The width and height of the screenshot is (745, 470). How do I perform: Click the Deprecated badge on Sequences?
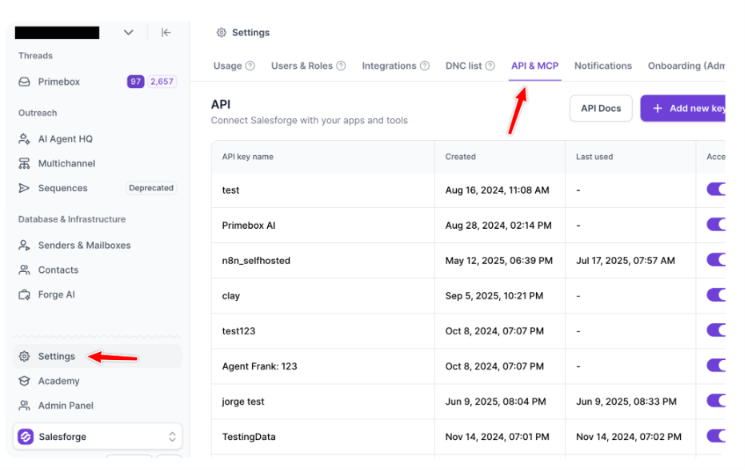pos(151,188)
